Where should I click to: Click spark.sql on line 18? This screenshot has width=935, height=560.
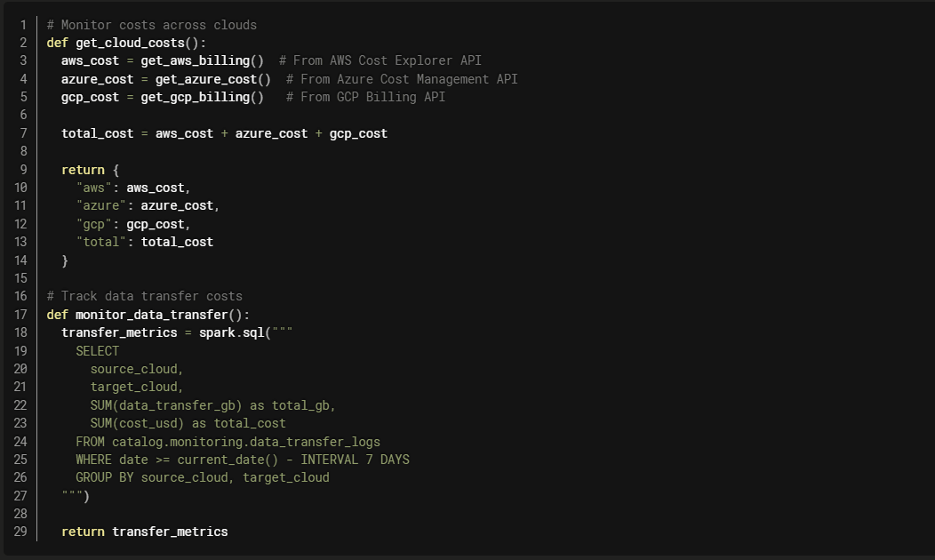tap(231, 332)
